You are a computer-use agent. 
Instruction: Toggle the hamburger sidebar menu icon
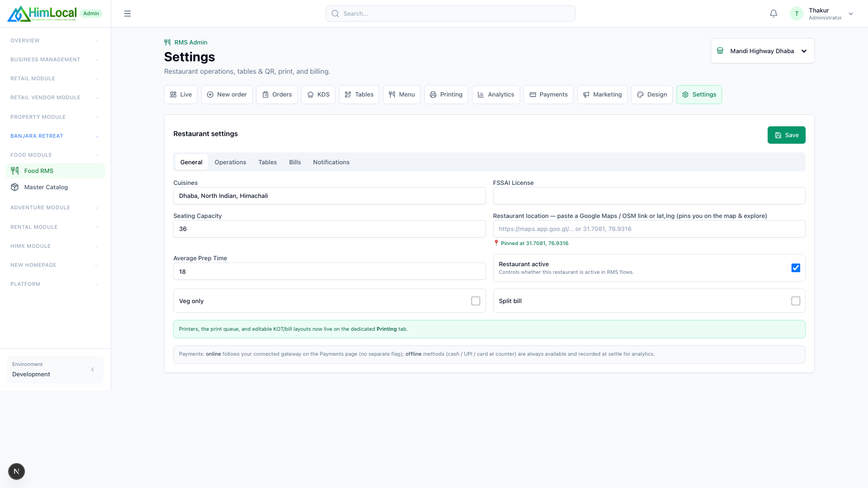127,14
